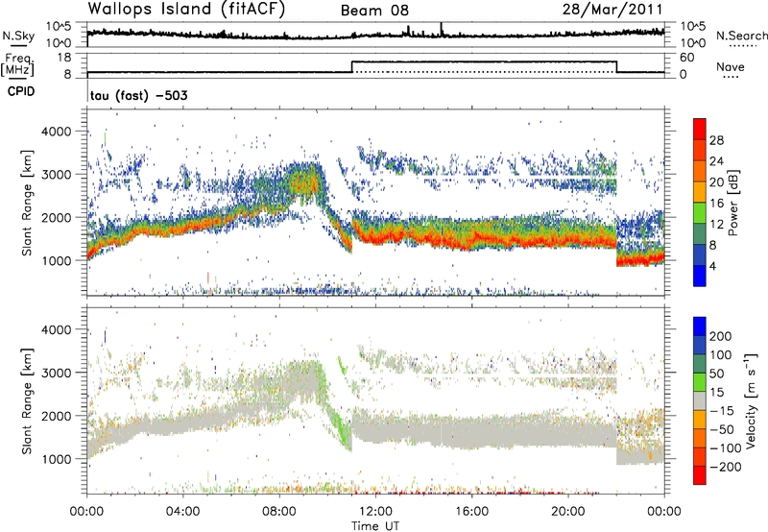Pick the green 15–50 velocity colorbar segment
The image size is (768, 532).
(700, 382)
